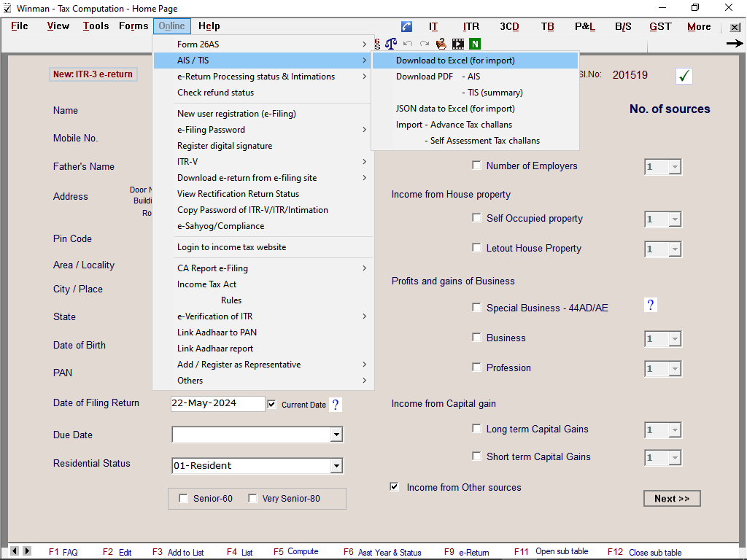Click the Next >> button
The width and height of the screenshot is (747, 560).
point(672,499)
